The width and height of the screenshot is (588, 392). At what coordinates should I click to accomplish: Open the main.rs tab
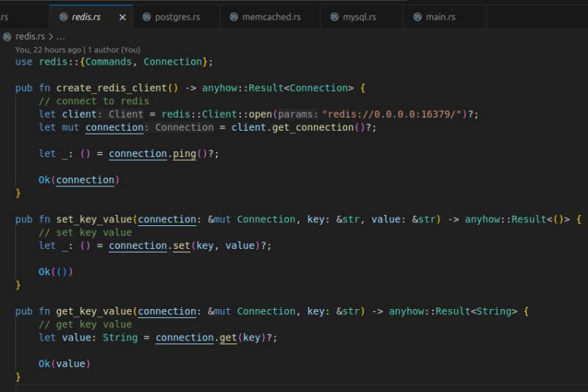[x=441, y=16]
